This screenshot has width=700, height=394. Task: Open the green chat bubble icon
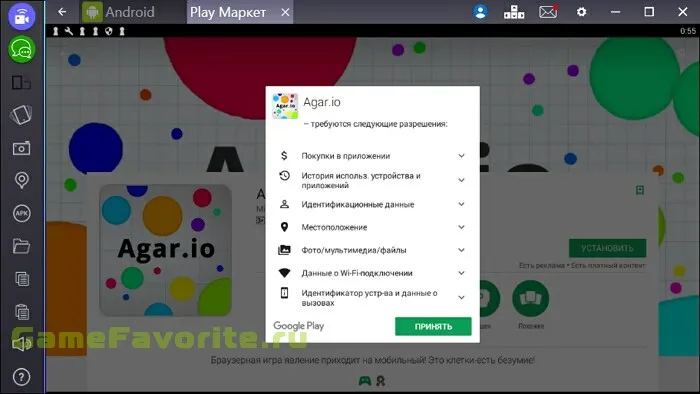click(x=21, y=49)
